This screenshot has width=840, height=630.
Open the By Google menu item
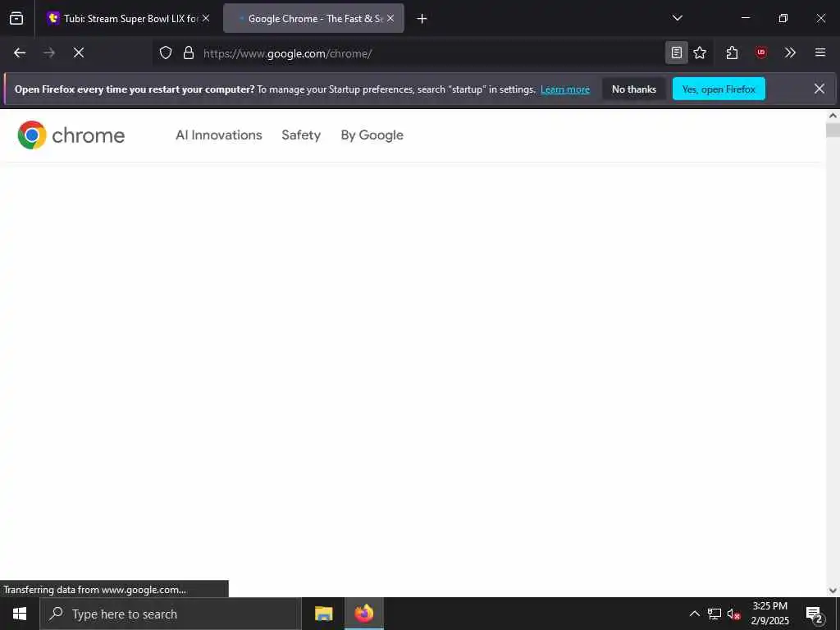(x=372, y=135)
